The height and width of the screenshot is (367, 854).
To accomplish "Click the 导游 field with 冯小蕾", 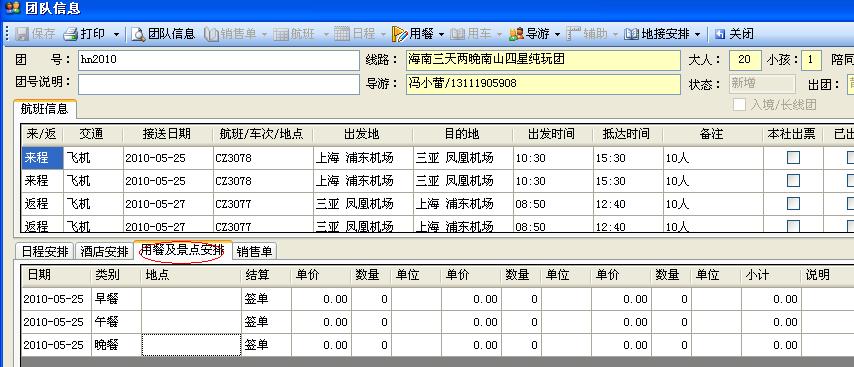I will tap(543, 84).
